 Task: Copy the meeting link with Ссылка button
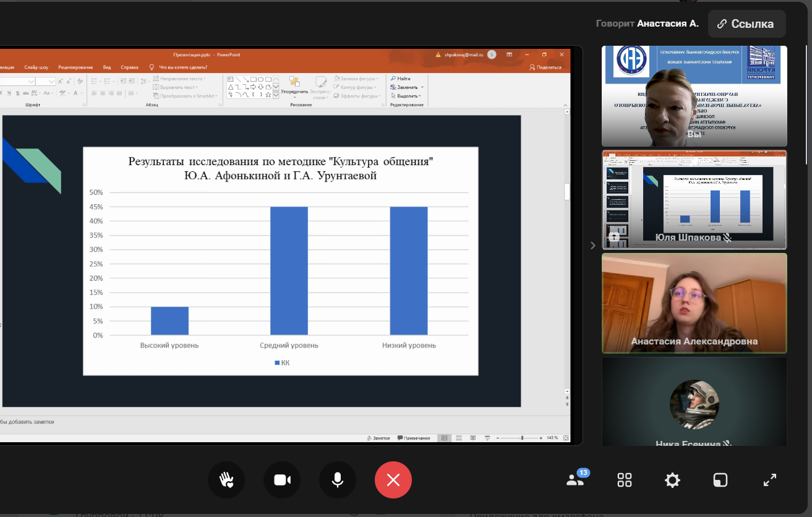coord(746,24)
